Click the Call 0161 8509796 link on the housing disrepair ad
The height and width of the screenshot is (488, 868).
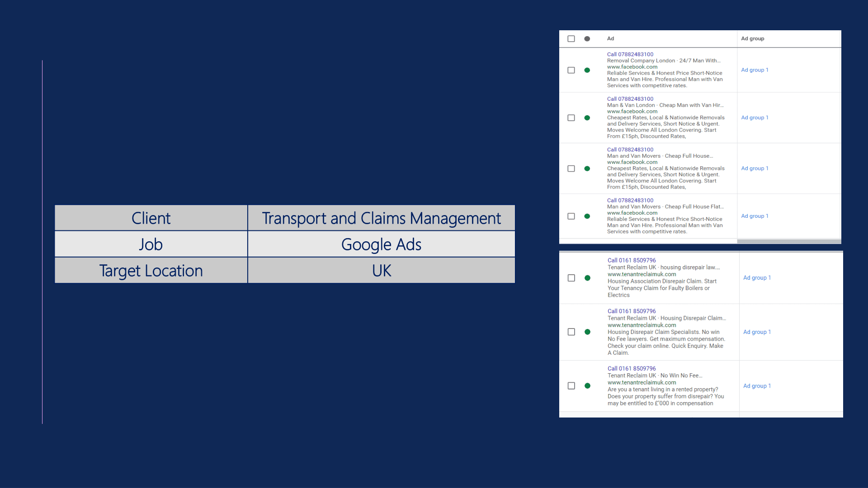631,260
